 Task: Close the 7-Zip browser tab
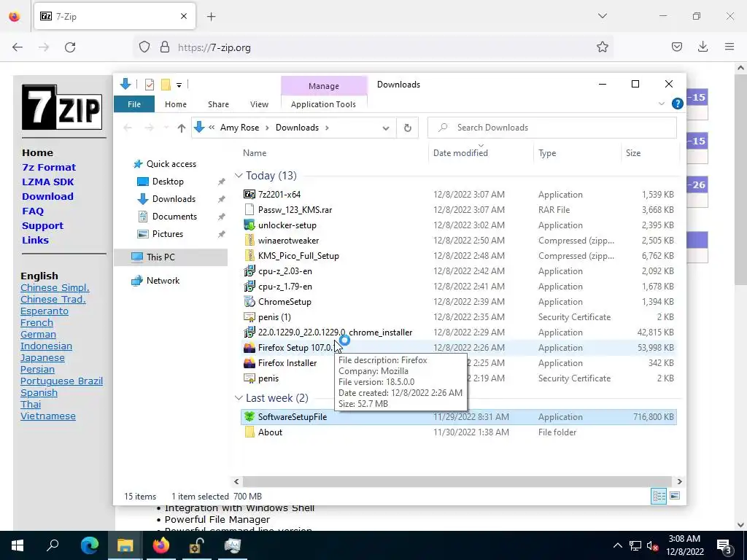[184, 16]
